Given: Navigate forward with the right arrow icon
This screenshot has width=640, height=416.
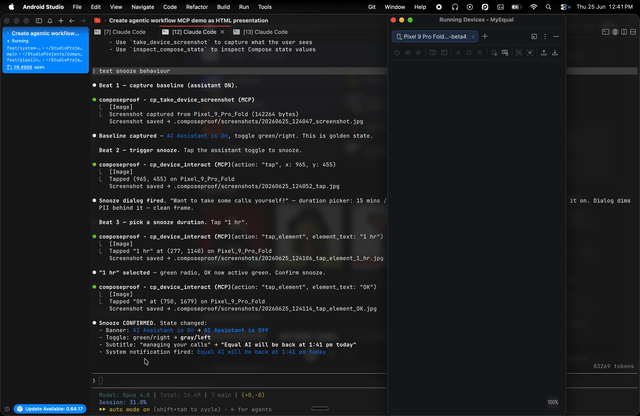Looking at the screenshot, I should coord(83,20).
